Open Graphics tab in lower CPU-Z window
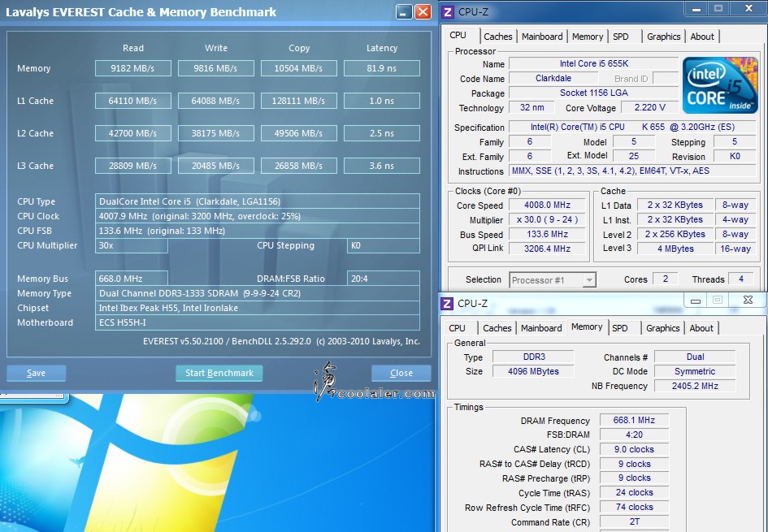768x532 pixels. (x=662, y=328)
